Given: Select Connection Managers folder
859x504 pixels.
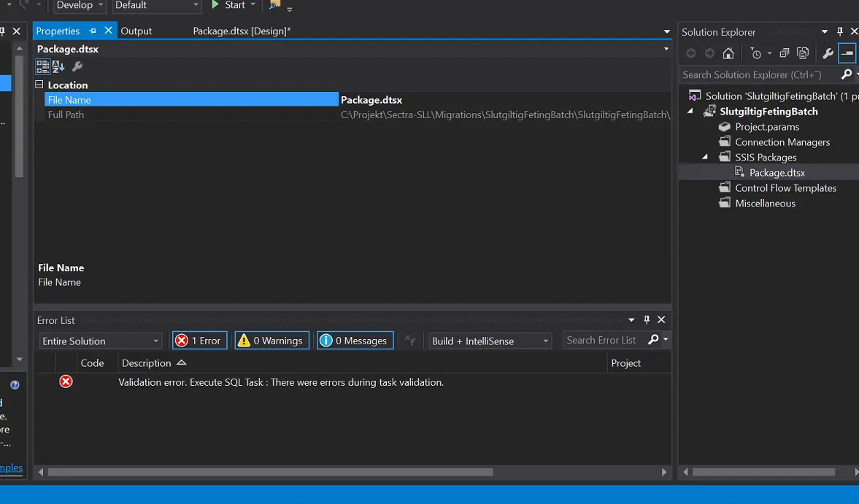Looking at the screenshot, I should (782, 141).
